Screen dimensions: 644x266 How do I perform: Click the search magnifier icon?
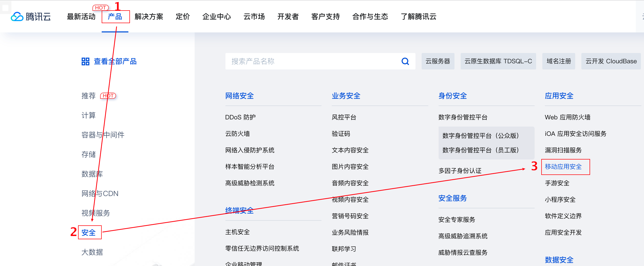(405, 61)
